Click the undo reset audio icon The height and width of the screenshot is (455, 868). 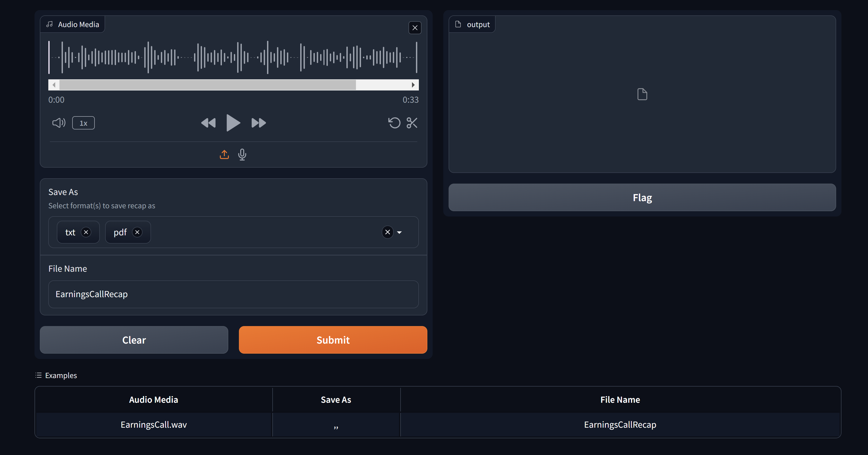pyautogui.click(x=394, y=123)
